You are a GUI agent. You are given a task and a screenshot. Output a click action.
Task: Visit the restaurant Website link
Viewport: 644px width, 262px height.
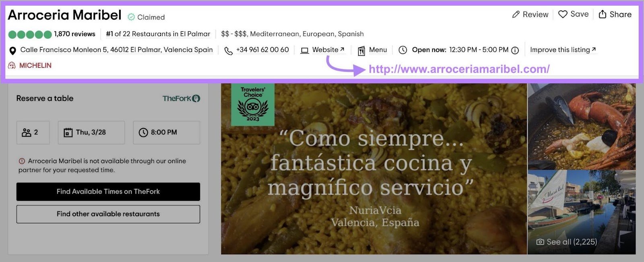point(328,50)
